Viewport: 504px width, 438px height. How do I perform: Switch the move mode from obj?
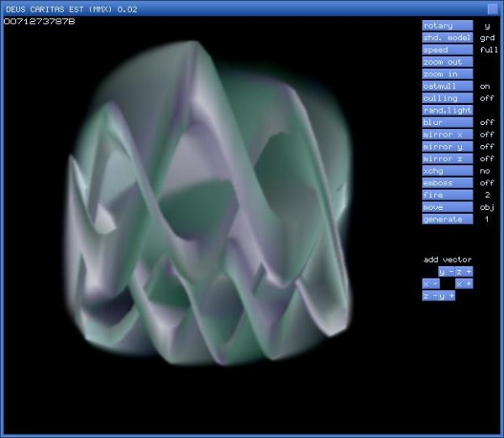[x=447, y=206]
